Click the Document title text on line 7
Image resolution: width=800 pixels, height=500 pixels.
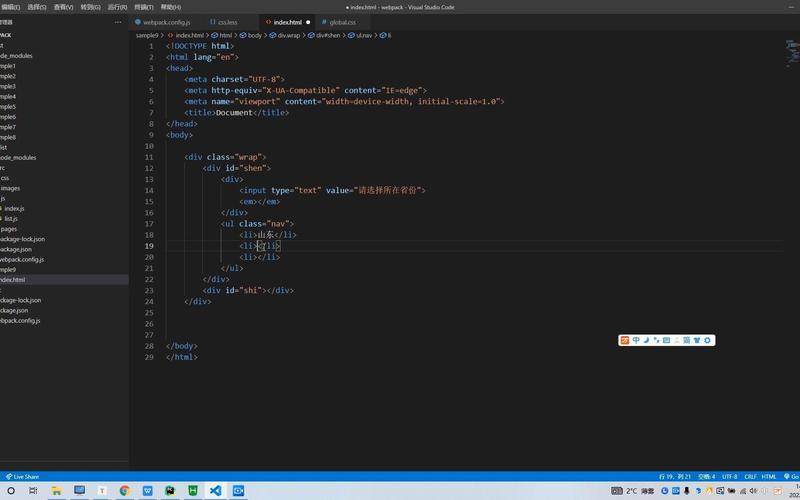(x=234, y=113)
